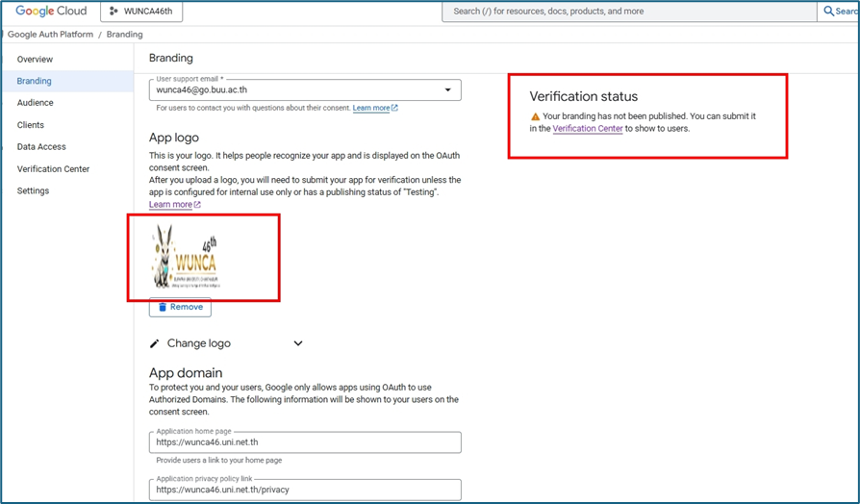Select Branding in the sidebar
Viewport: 860px width, 504px height.
(x=35, y=82)
